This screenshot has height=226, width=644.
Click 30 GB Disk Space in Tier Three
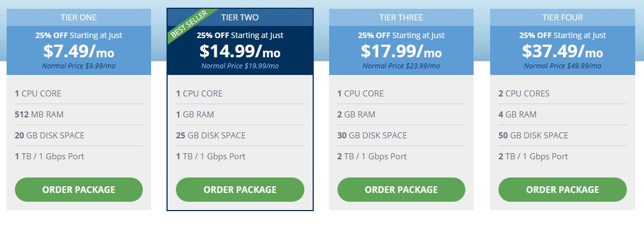[x=401, y=135]
